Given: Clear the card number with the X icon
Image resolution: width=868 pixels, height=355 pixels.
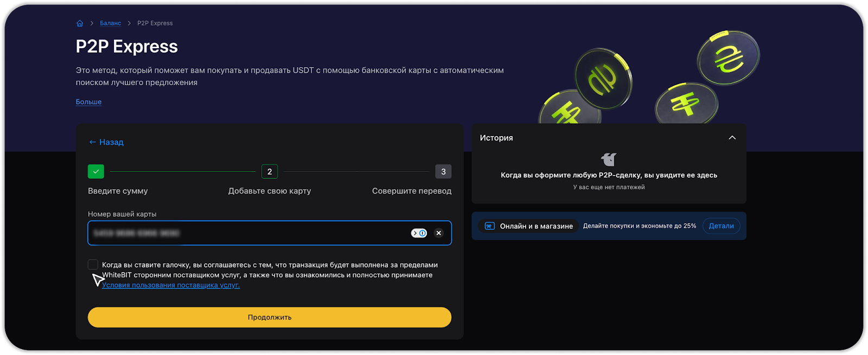Looking at the screenshot, I should 439,233.
